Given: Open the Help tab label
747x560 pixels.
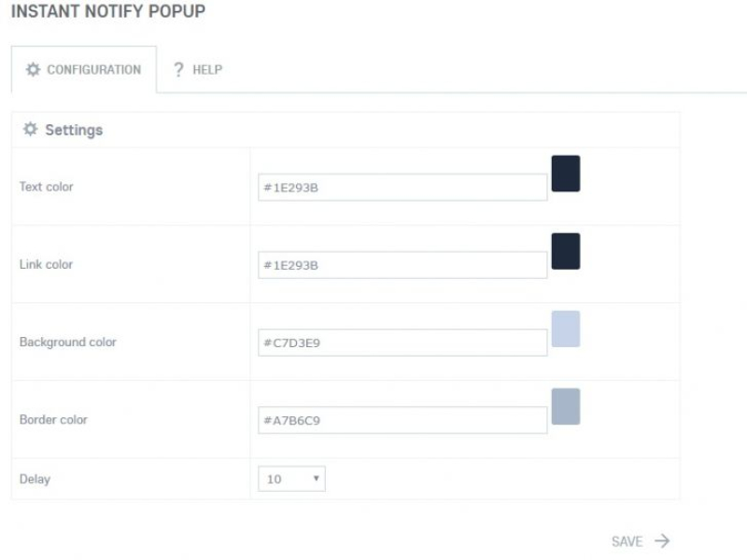Looking at the screenshot, I should click(x=207, y=70).
